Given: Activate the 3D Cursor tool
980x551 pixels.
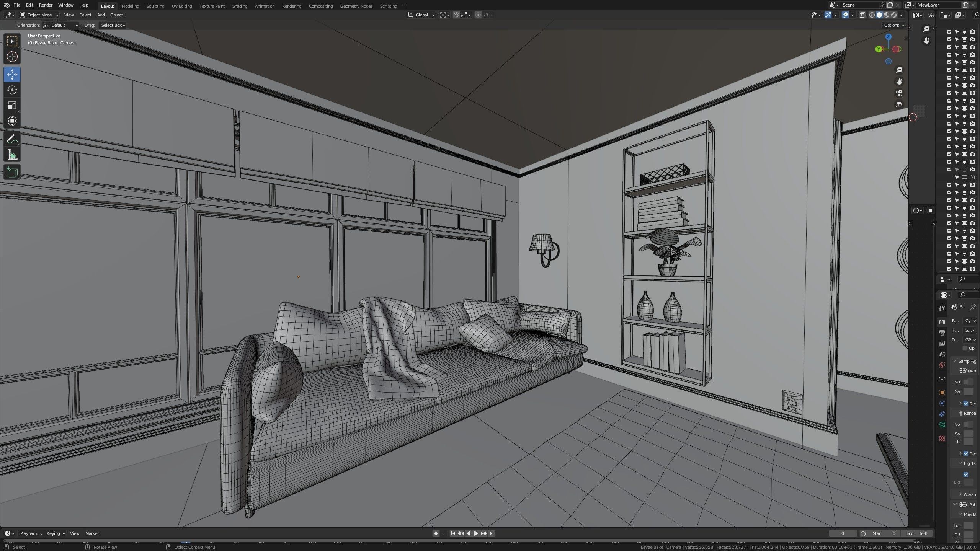Looking at the screenshot, I should (x=12, y=57).
